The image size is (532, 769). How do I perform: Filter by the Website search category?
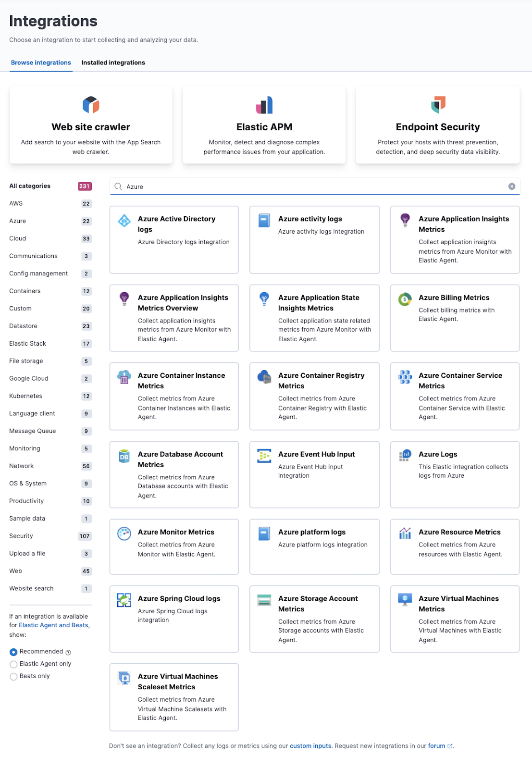pyautogui.click(x=50, y=588)
